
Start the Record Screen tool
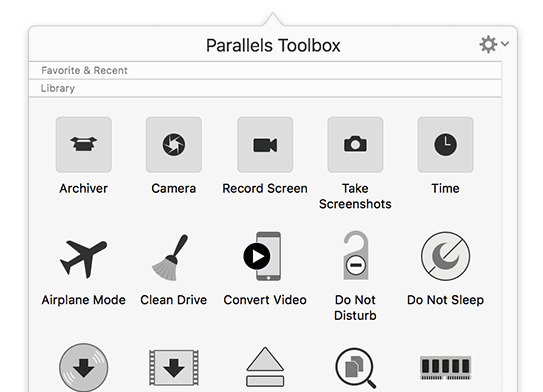pyautogui.click(x=265, y=144)
